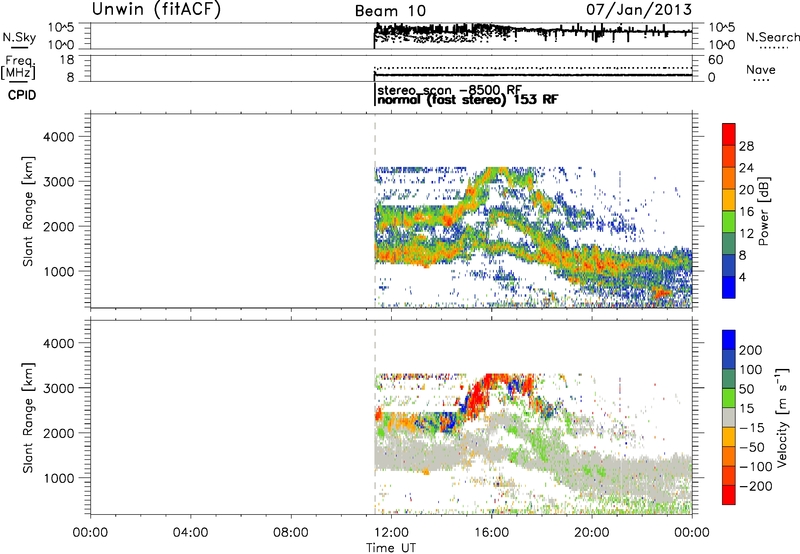This screenshot has height=554, width=800.
Task: Click the "18" tick on the frequency axis
Action: (67, 60)
